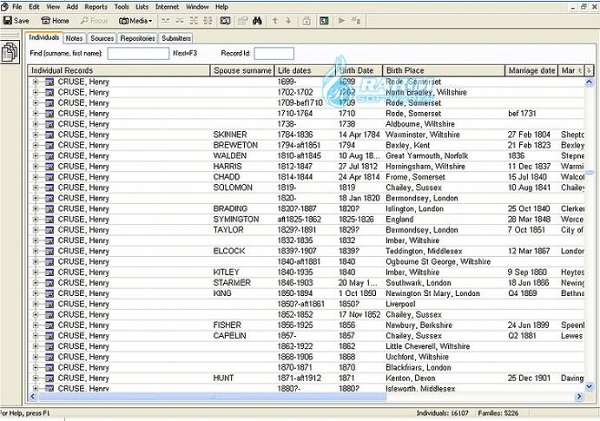Sort by the Life dates column header
The height and width of the screenshot is (421, 600).
[x=295, y=71]
